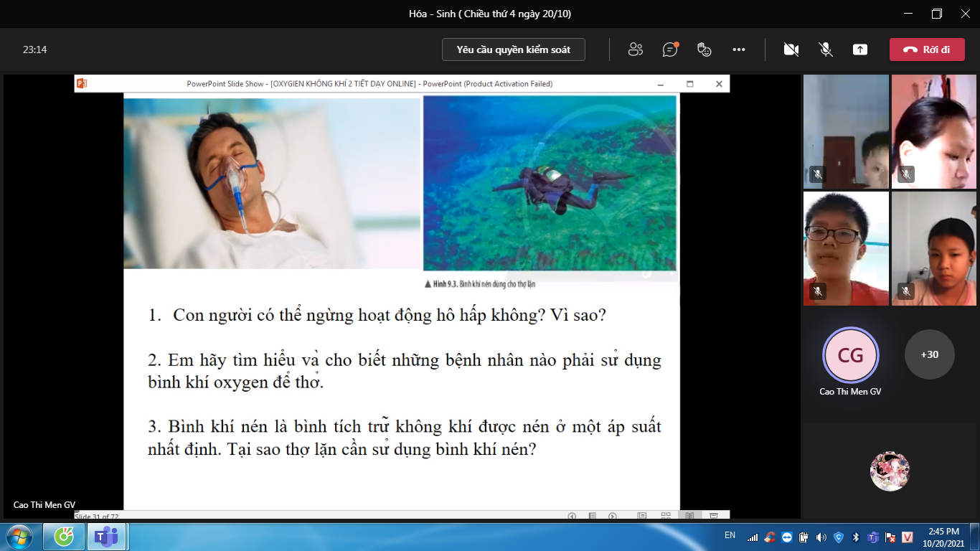Click the Hình 9.3 image caption
Image resolution: width=980 pixels, height=551 pixels.
(x=480, y=284)
